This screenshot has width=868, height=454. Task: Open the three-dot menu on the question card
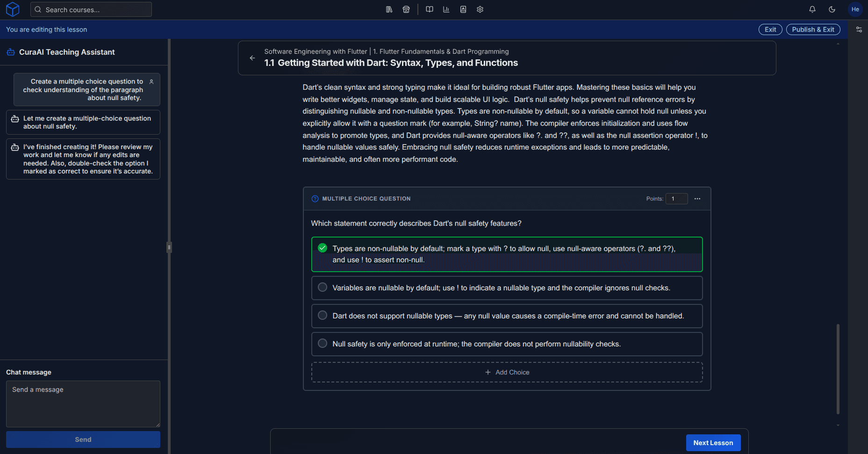click(697, 198)
